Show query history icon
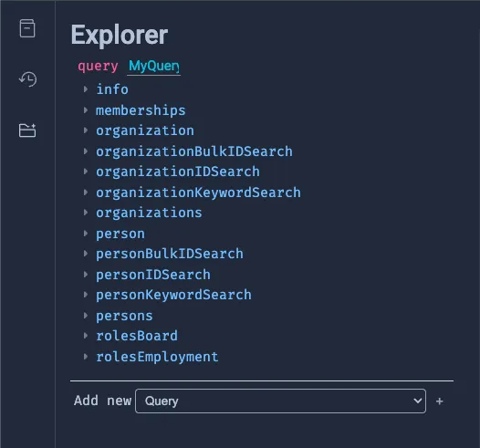Image resolution: width=480 pixels, height=448 pixels. click(28, 79)
